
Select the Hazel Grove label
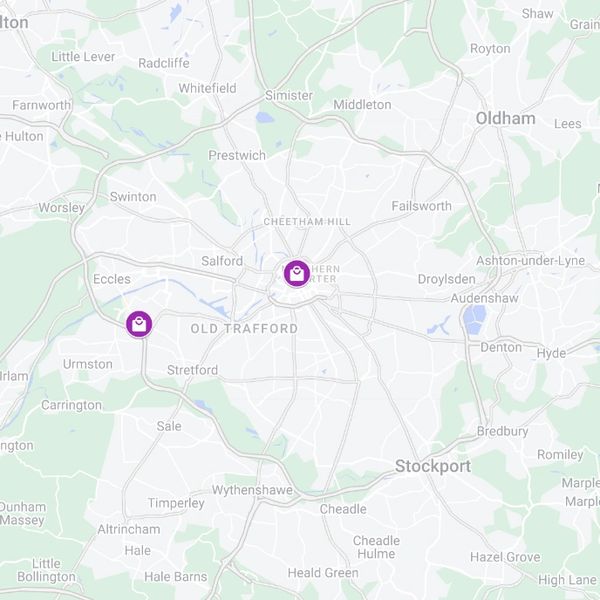point(505,557)
